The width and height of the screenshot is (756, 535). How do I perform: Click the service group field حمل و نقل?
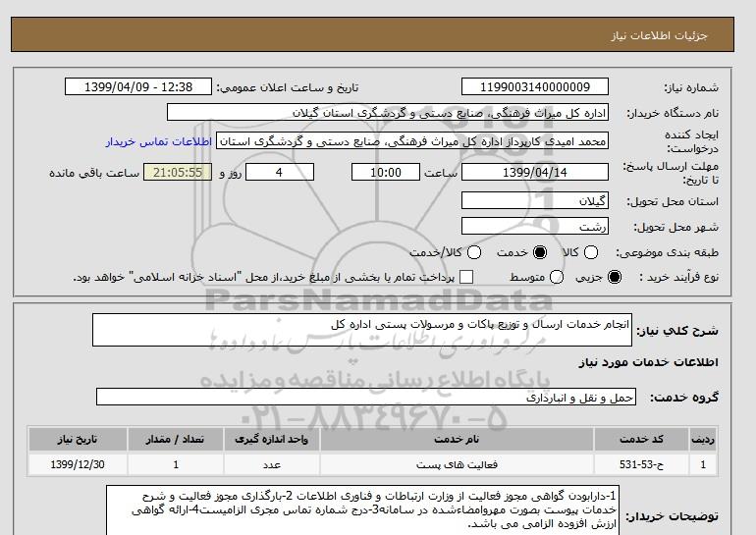point(366,398)
